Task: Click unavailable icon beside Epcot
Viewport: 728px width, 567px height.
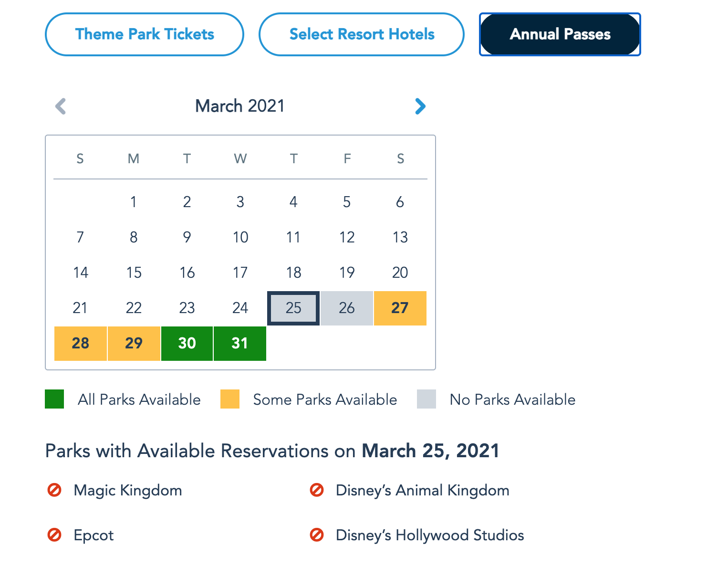Action: (x=54, y=535)
